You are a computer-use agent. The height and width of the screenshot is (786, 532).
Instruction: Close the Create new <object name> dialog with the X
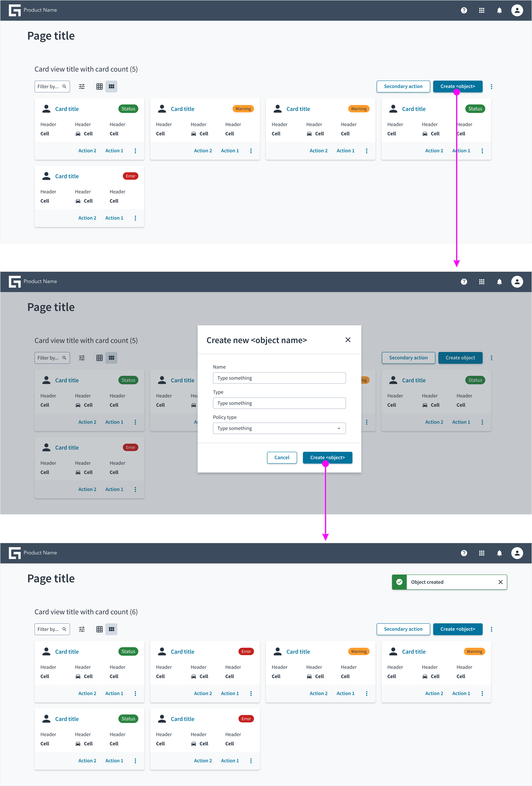(x=348, y=340)
